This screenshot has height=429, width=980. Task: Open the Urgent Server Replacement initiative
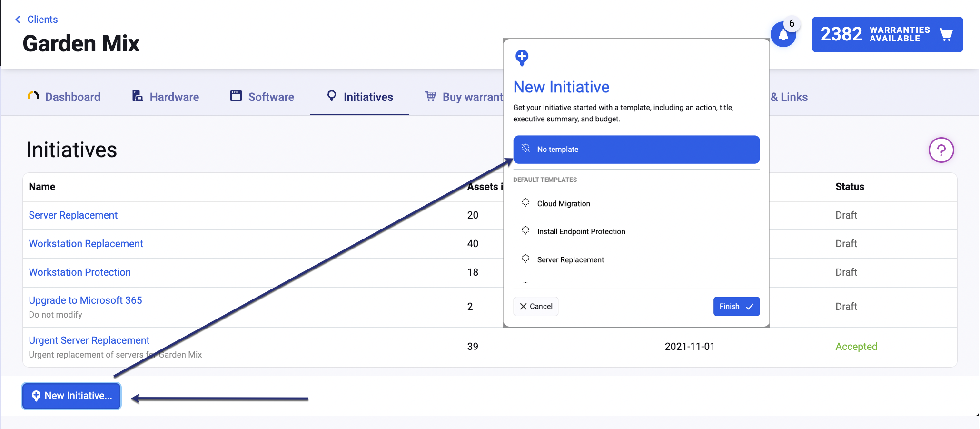89,340
